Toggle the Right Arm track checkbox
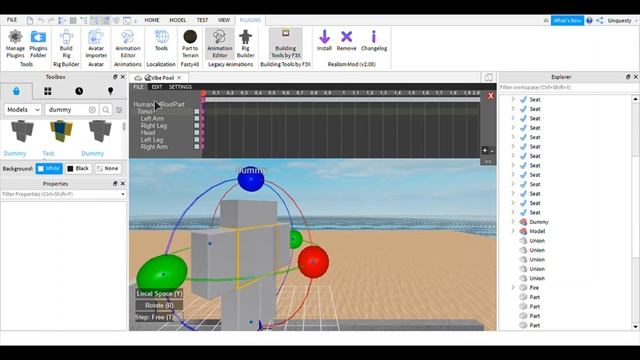This screenshot has height=360, width=640. coord(197,147)
